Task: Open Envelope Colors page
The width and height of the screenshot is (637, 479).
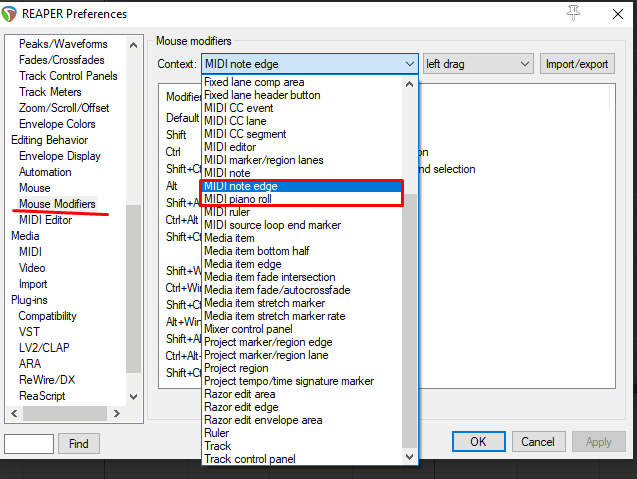Action: [57, 124]
